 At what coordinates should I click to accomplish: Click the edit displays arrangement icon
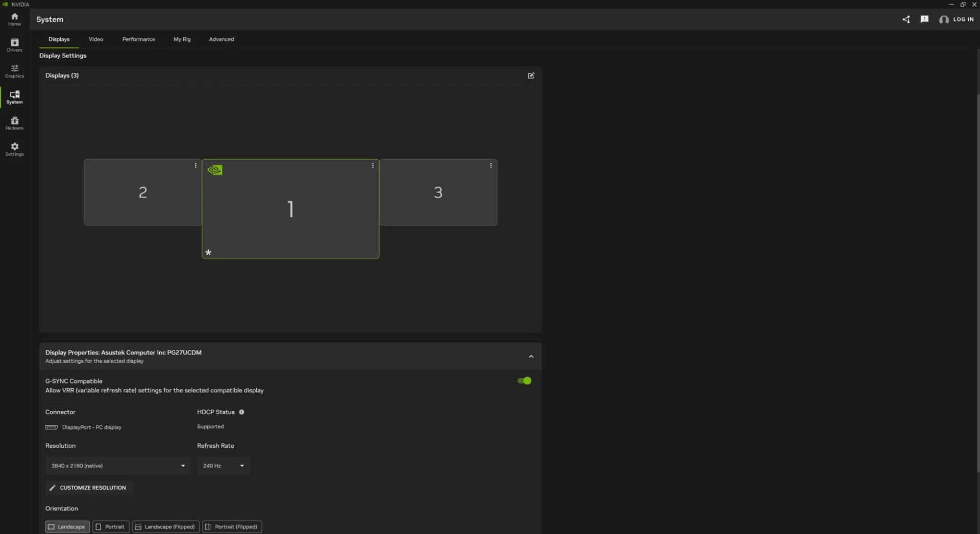pyautogui.click(x=531, y=75)
